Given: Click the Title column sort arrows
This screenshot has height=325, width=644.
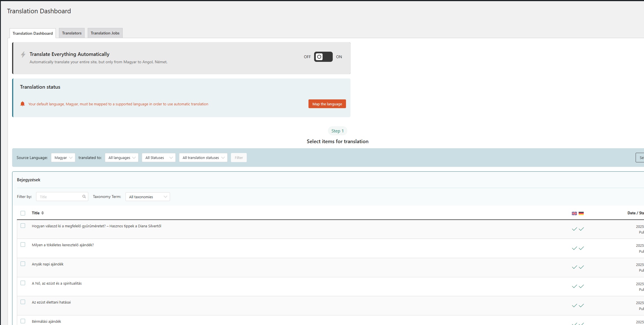Looking at the screenshot, I should click(43, 213).
